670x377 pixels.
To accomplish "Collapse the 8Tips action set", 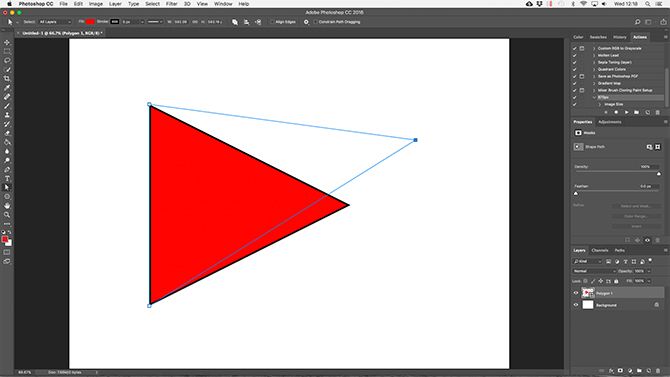I will (594, 97).
